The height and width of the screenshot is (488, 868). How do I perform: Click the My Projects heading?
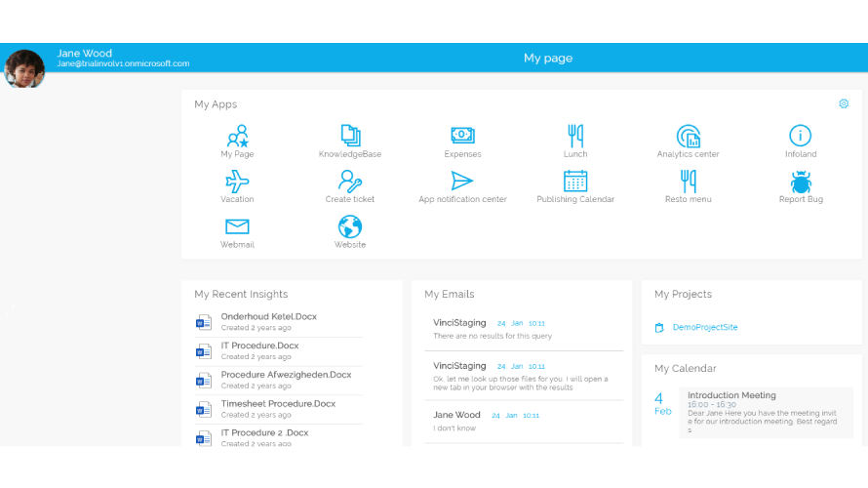683,294
